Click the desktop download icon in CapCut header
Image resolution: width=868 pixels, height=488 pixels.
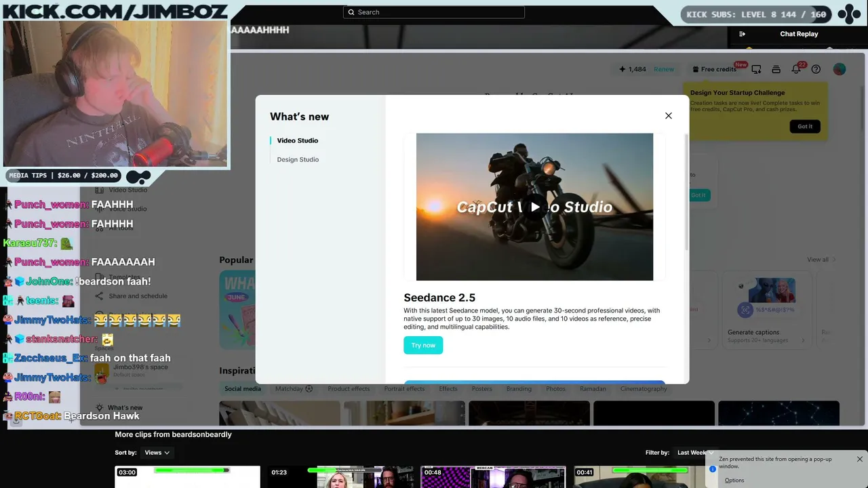click(x=756, y=69)
